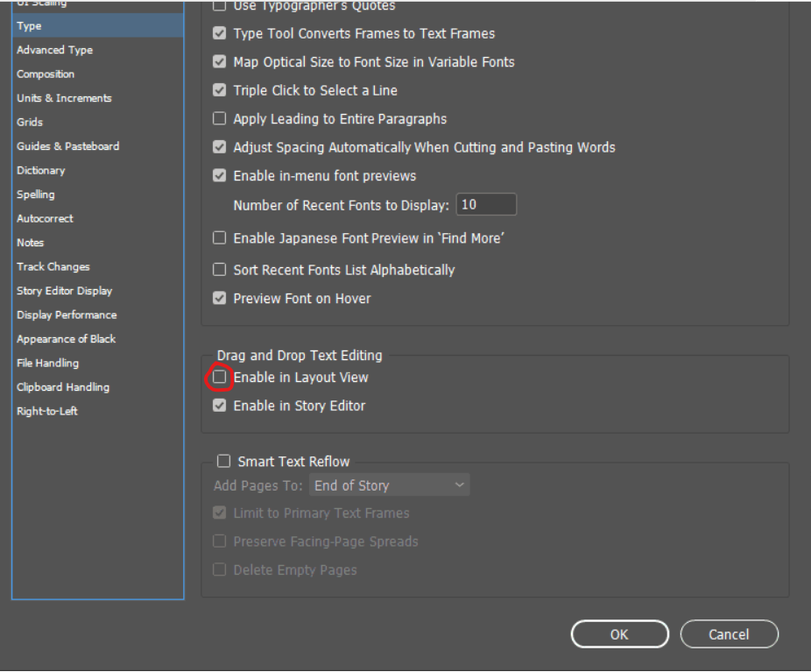811x672 pixels.
Task: Switch to Units & Increments preferences
Action: point(64,98)
